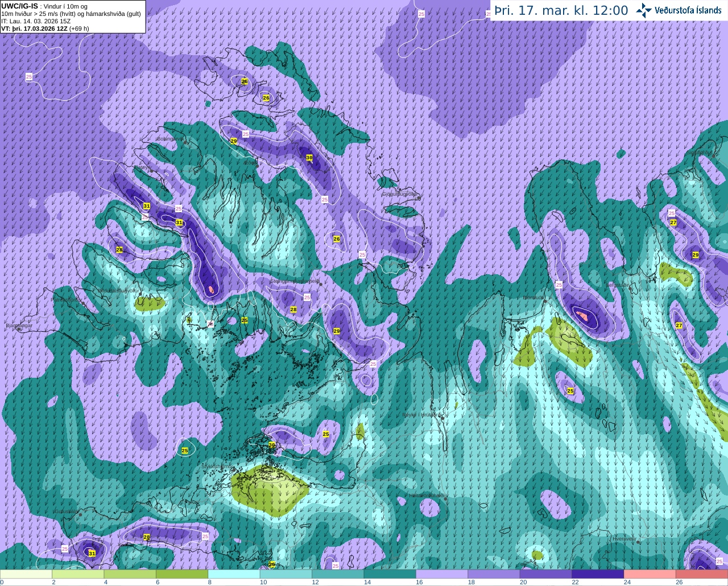Click the Blönduós station label
Image resolution: width=728 pixels, height=586 pixels.
click(533, 298)
